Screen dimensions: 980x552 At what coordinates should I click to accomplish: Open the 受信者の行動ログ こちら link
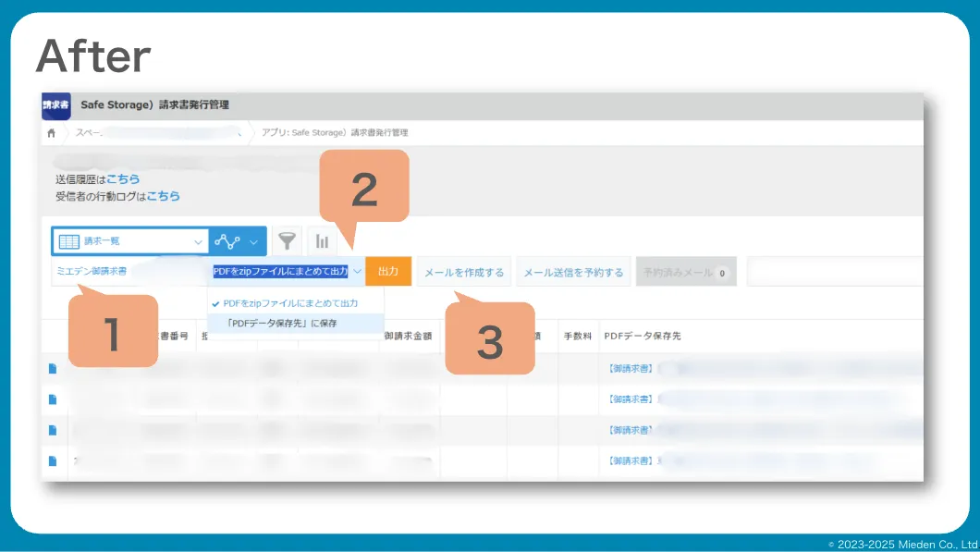[x=164, y=196]
